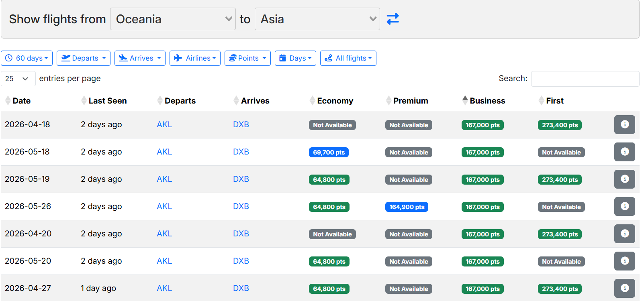The height and width of the screenshot is (301, 644).
Task: Open the Airlines filter menu
Action: point(195,58)
